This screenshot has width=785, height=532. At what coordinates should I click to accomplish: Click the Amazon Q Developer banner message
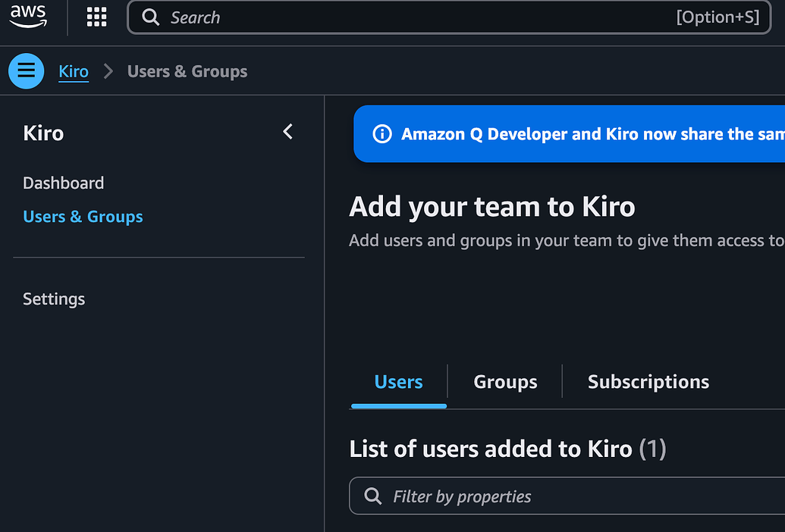(593, 134)
